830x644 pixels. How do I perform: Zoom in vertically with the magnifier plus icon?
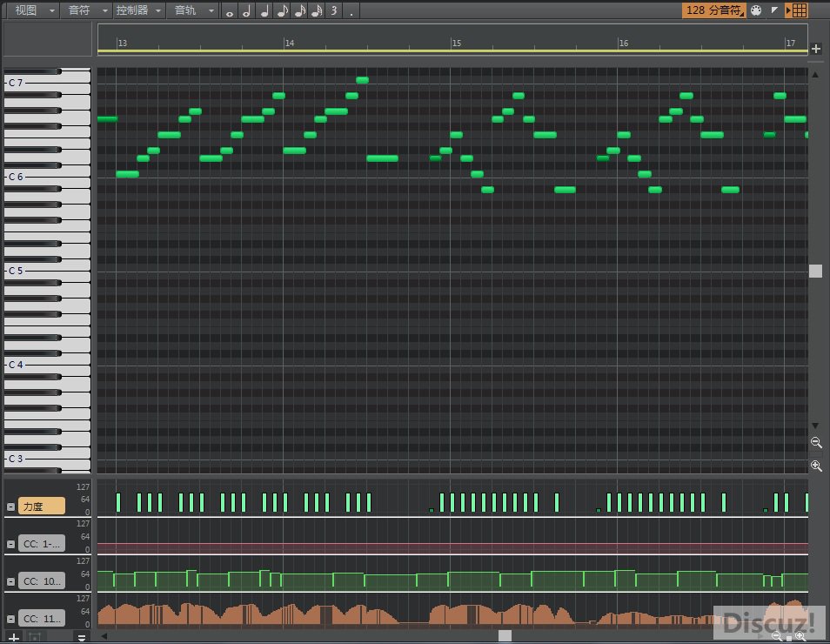tap(816, 466)
